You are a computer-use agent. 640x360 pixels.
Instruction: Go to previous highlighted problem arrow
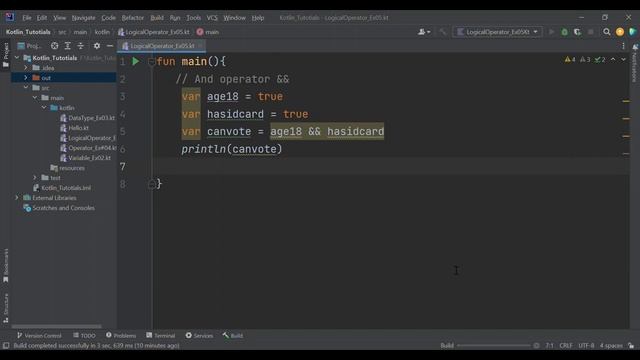(613, 60)
